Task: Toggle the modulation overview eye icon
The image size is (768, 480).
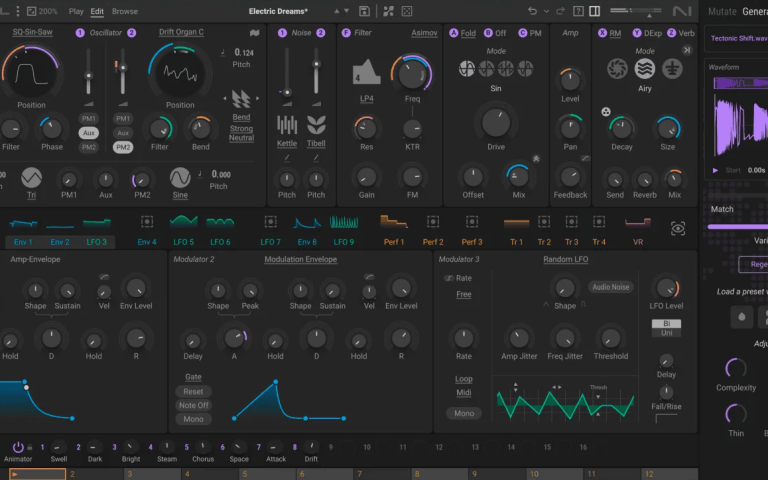Action: point(678,228)
